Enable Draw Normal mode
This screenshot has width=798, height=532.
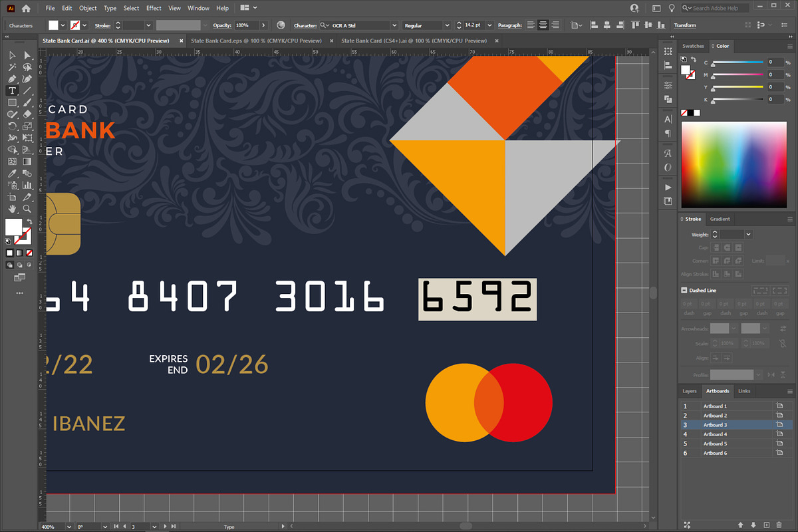point(10,265)
